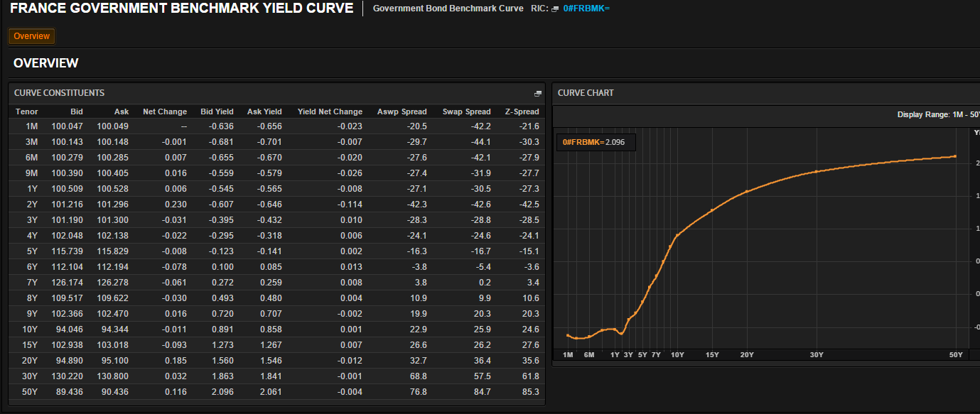Click the Curve Chart panel title

586,93
